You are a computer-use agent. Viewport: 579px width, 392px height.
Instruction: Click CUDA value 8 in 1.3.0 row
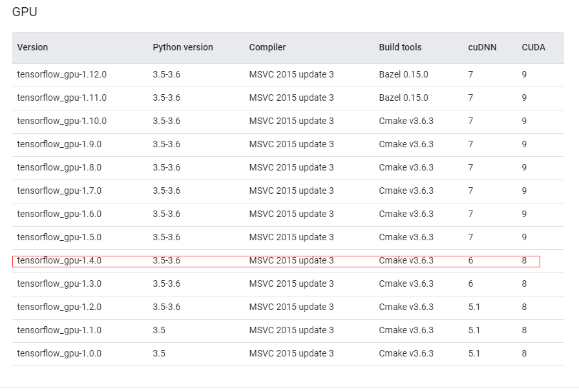[x=524, y=284]
